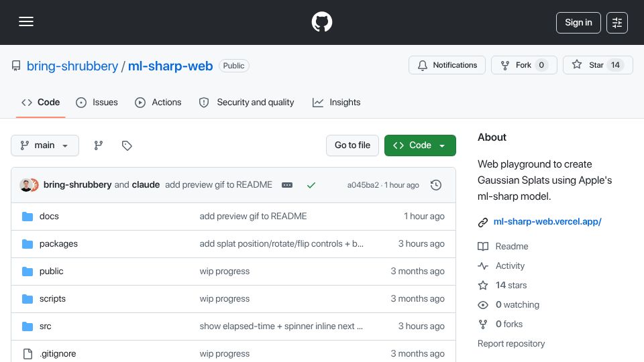Open the appearance settings icon beside Sign in
The height and width of the screenshot is (362, 644).
[617, 23]
